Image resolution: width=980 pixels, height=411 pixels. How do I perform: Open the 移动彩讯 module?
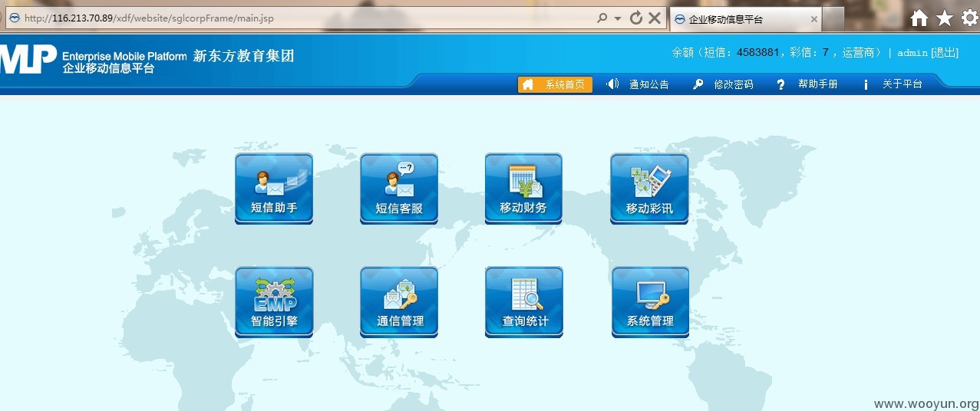tap(649, 188)
